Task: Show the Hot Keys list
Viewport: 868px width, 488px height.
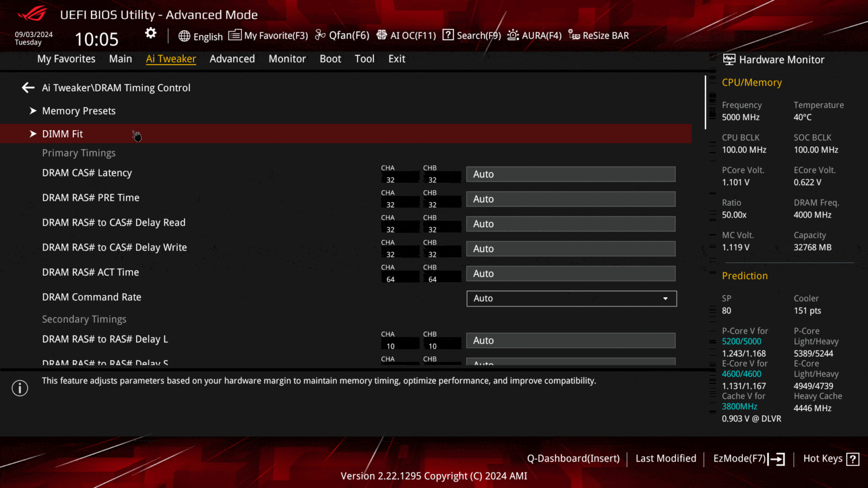Action: coord(823,459)
